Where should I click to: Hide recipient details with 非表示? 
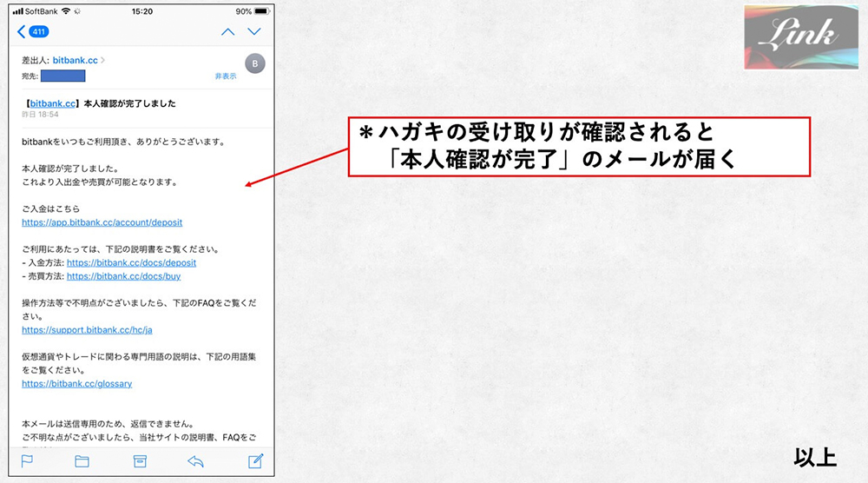pos(226,76)
